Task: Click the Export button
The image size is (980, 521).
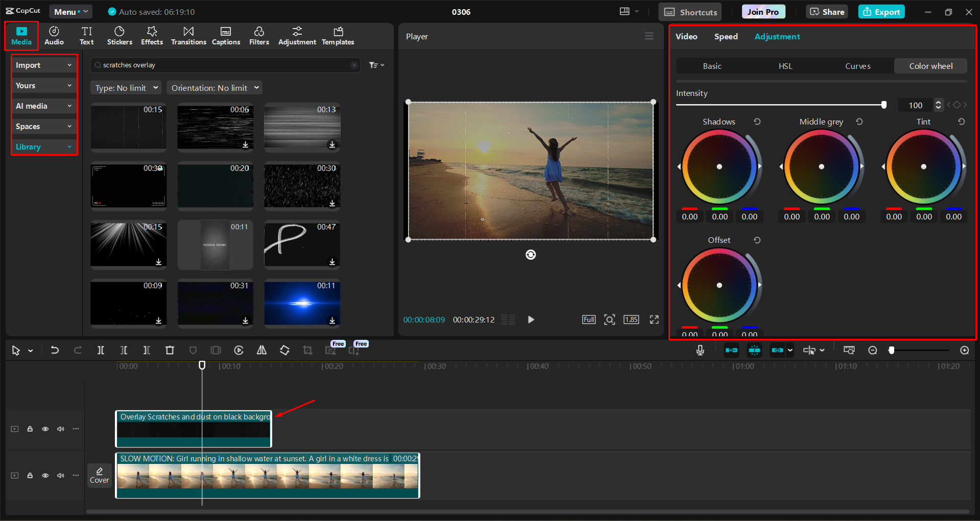Action: tap(881, 12)
